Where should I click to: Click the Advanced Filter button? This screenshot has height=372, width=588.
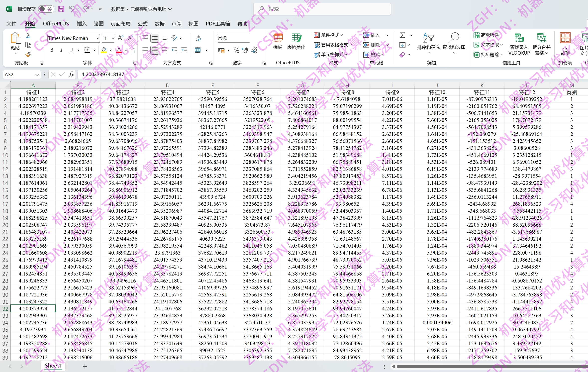click(x=487, y=35)
